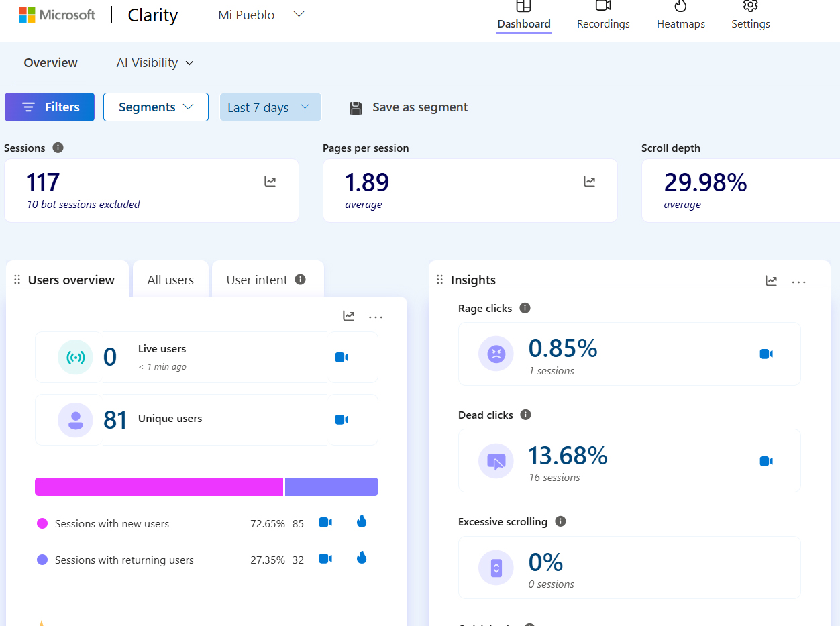The height and width of the screenshot is (626, 840).
Task: Click the rage clicks angry face icon
Action: pyautogui.click(x=496, y=354)
